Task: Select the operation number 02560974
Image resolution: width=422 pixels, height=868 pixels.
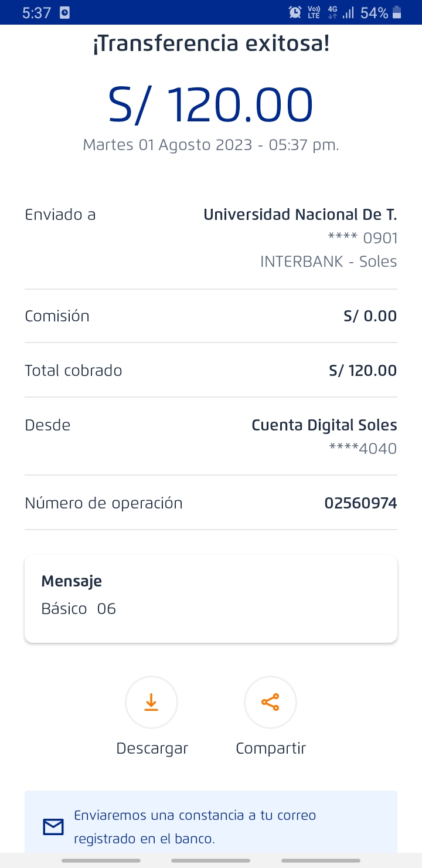Action: [360, 503]
